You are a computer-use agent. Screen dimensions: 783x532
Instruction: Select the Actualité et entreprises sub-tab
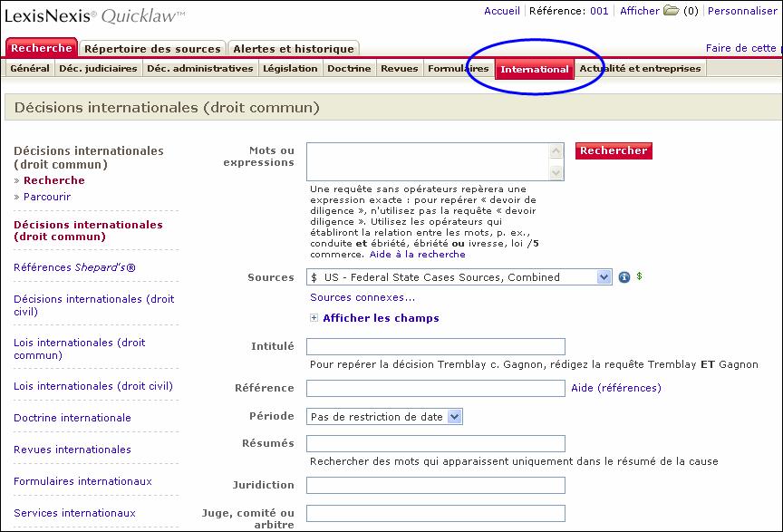(x=640, y=69)
